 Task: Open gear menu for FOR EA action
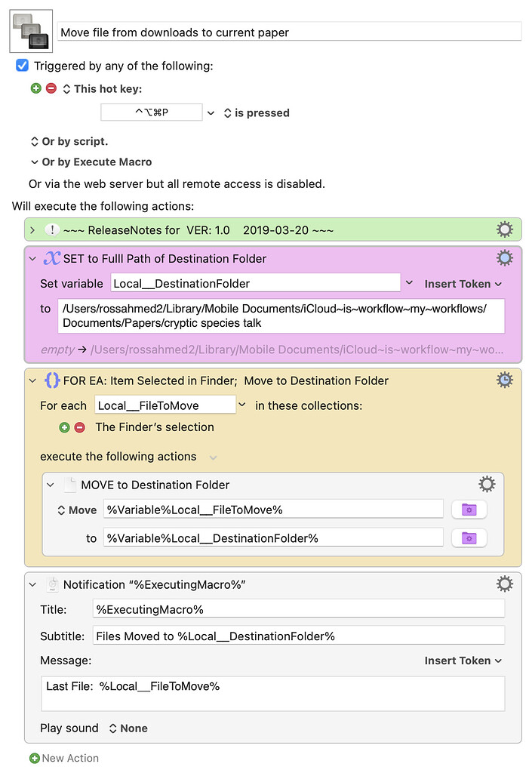[x=505, y=380]
